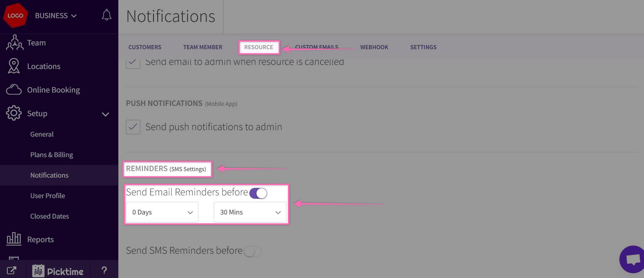This screenshot has height=278, width=644.
Task: Open the Team section icon
Action: (x=14, y=43)
